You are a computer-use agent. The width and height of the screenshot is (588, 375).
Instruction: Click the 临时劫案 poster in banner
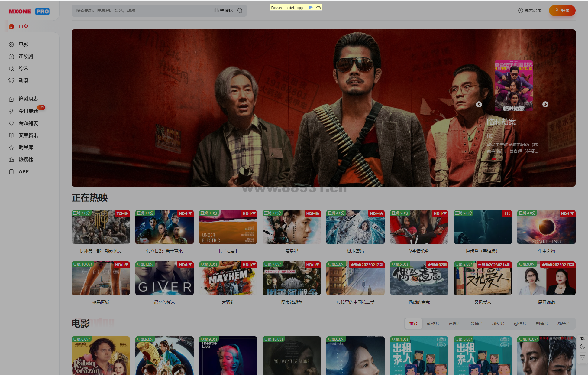[514, 86]
